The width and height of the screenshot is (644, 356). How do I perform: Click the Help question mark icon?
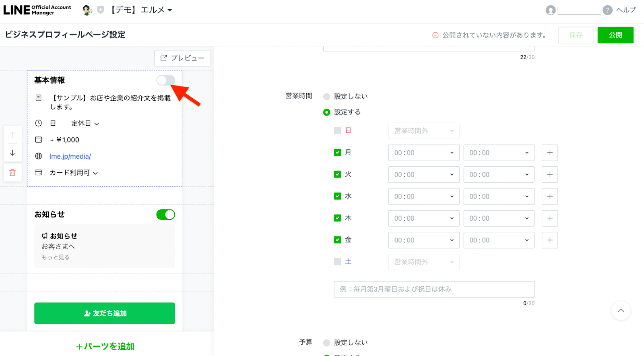[x=607, y=10]
